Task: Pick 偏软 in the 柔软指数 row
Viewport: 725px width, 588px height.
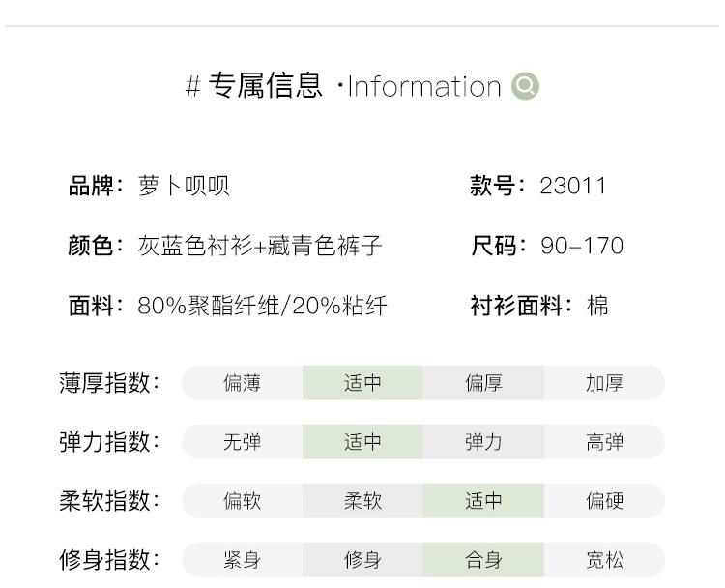Action: tap(242, 501)
